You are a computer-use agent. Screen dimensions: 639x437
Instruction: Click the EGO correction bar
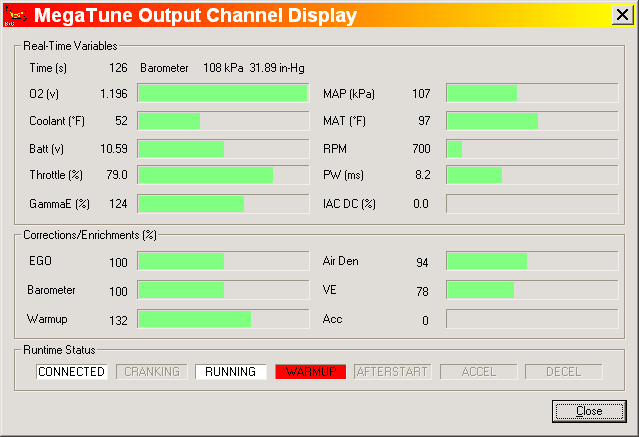click(x=223, y=261)
